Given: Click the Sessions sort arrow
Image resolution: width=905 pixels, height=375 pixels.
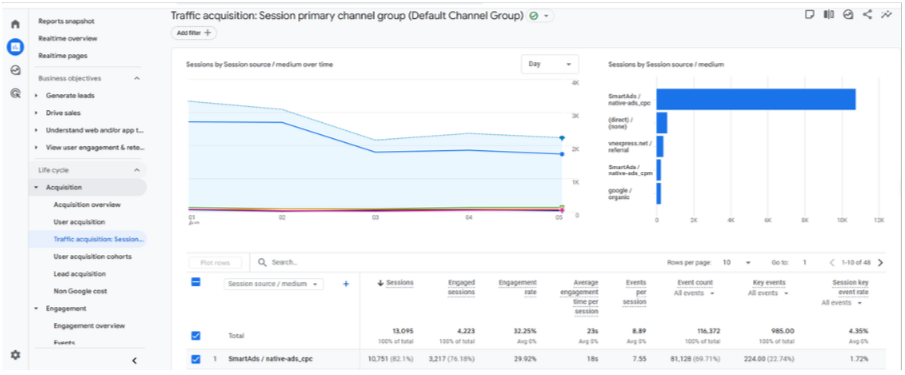Looking at the screenshot, I should click(x=380, y=283).
